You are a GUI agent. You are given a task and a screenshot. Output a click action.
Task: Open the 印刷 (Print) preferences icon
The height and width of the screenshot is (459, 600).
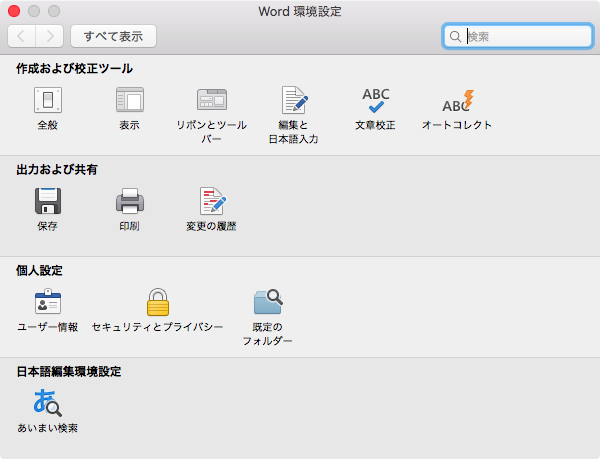pyautogui.click(x=130, y=201)
